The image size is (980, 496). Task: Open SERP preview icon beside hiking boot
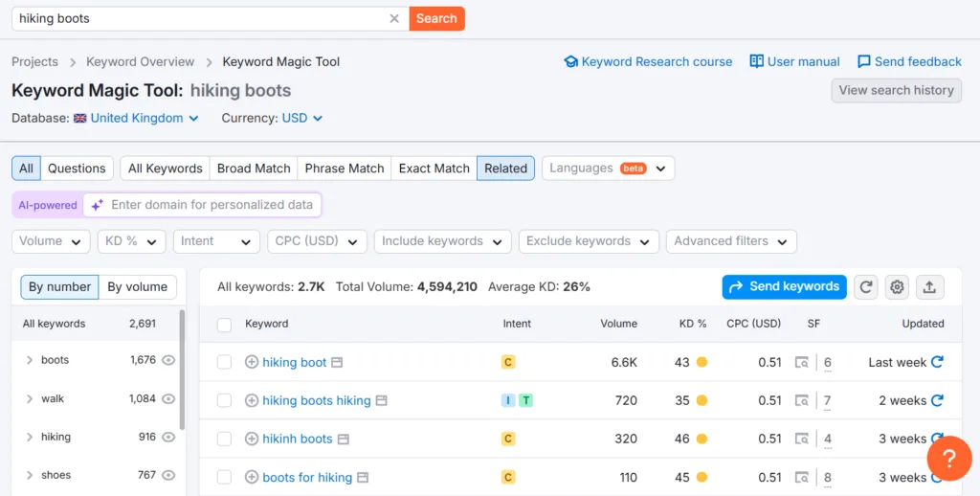pyautogui.click(x=337, y=363)
